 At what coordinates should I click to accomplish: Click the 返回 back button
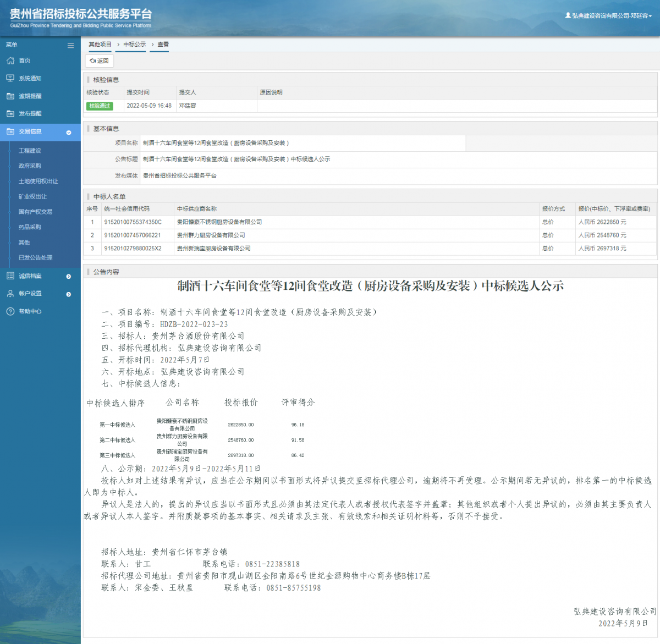(100, 61)
